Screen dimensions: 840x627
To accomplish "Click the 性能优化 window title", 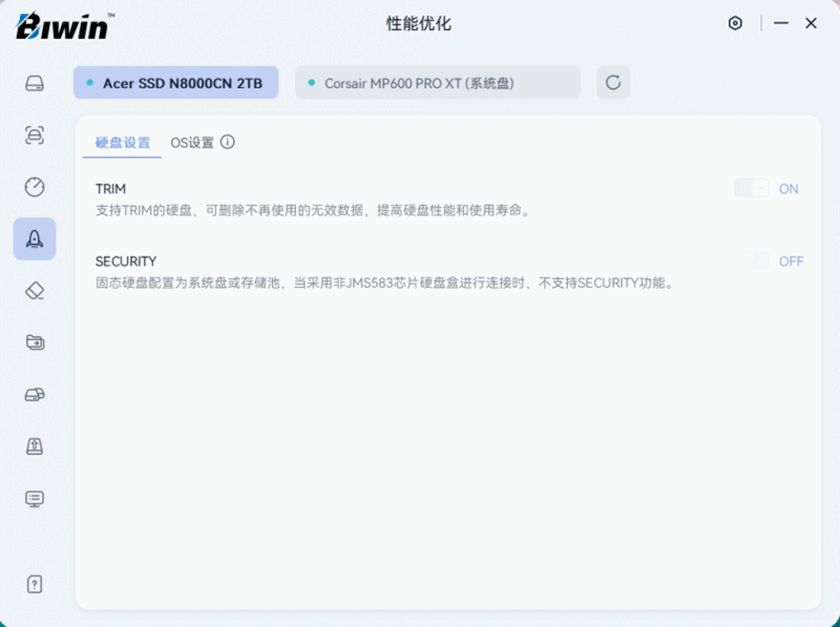I will (x=419, y=23).
